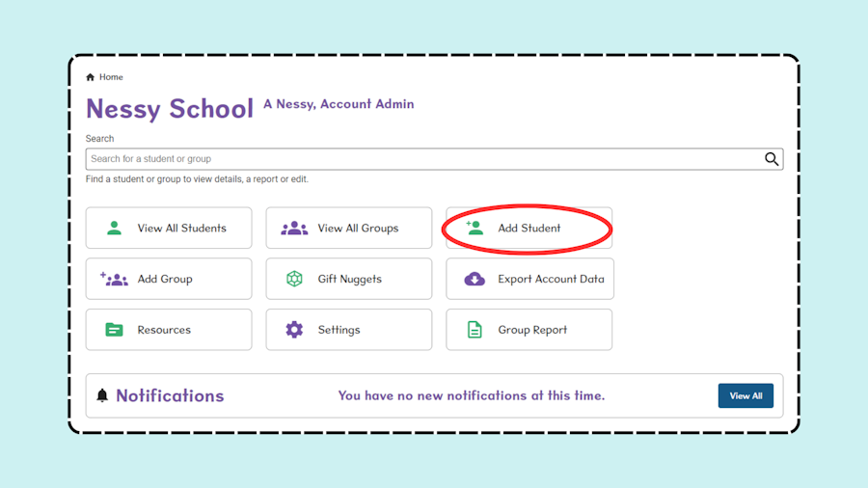The width and height of the screenshot is (868, 488).
Task: Select Add Student
Action: coord(529,228)
